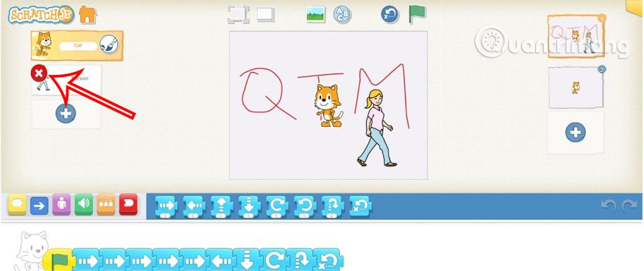The height and width of the screenshot is (271, 644).
Task: Open the red End blocks category
Action: 128,205
